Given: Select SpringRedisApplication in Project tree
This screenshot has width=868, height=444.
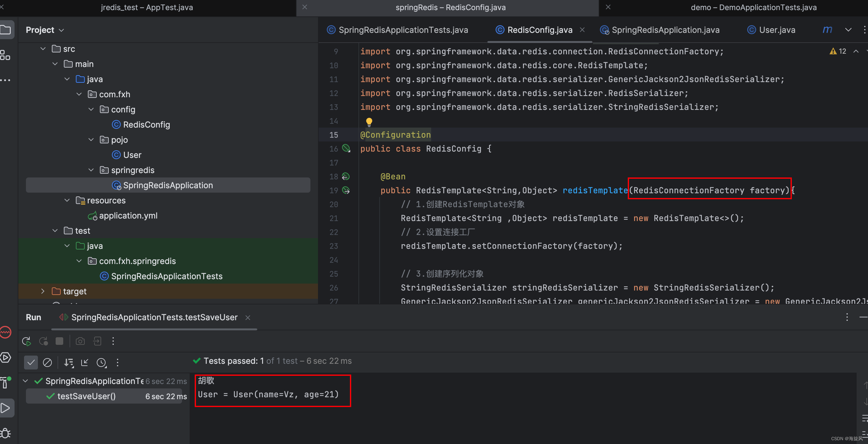Looking at the screenshot, I should tap(168, 185).
